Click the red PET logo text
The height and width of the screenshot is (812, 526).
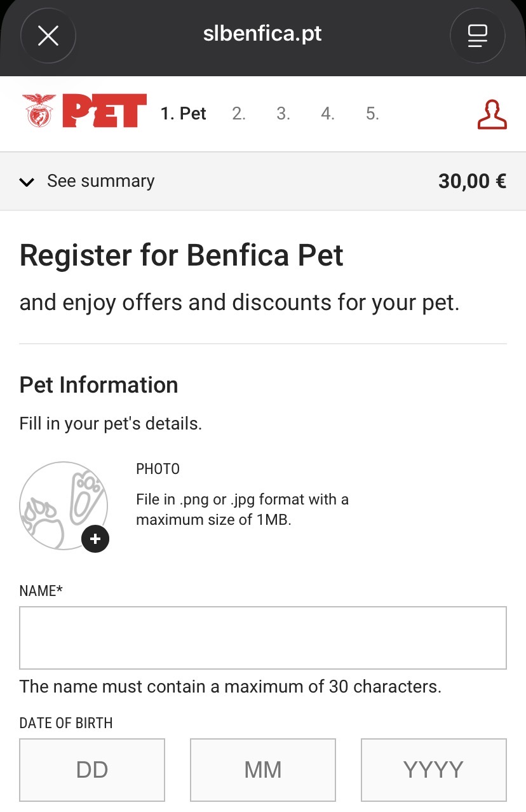(105, 111)
